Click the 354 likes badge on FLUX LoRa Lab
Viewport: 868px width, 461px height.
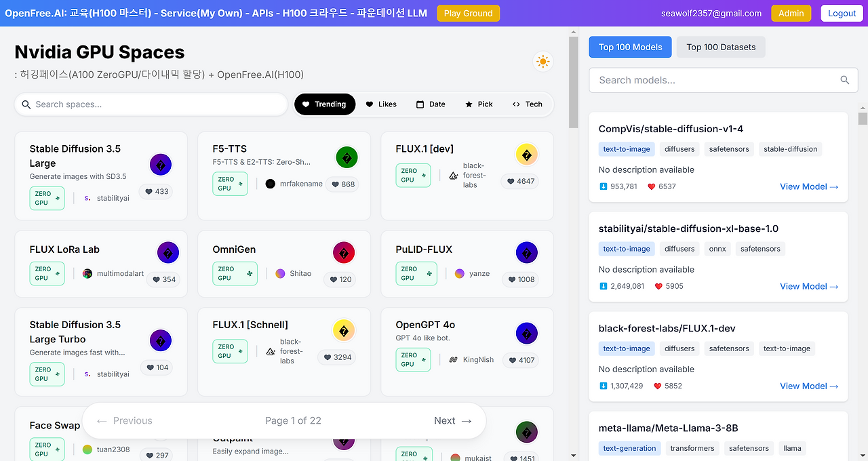(163, 279)
